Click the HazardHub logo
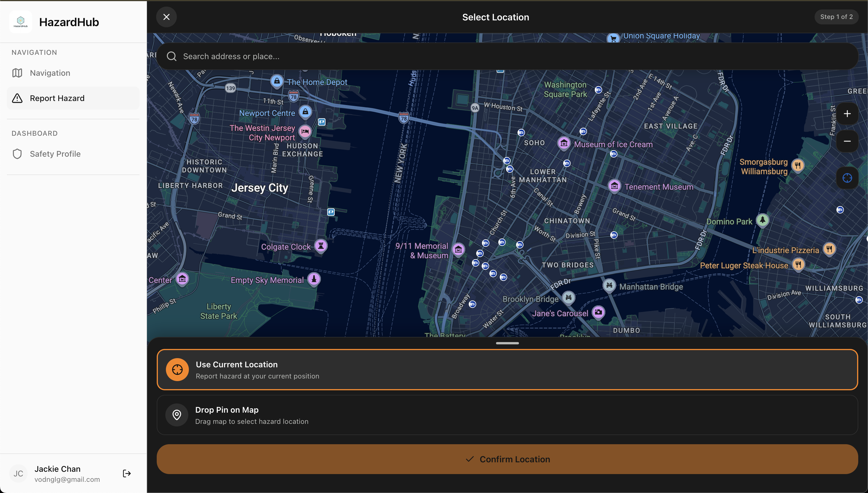 pyautogui.click(x=21, y=22)
